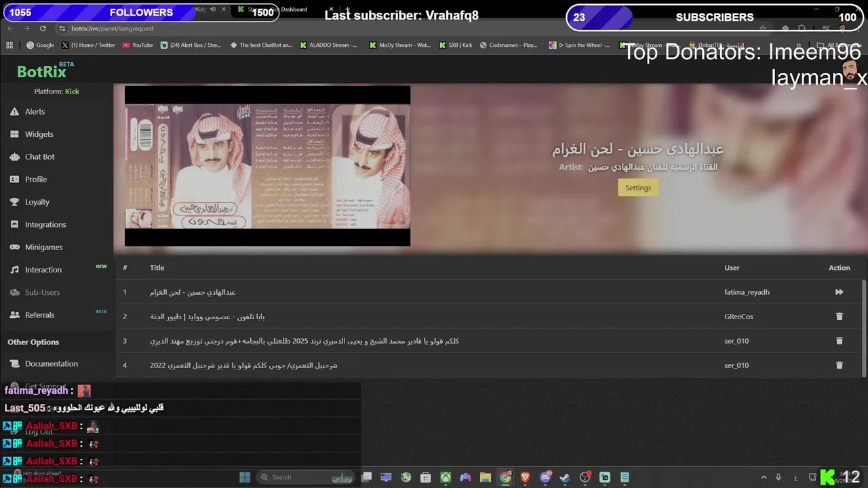Screen dimensions: 868x488
Task: Open the Google bookmark
Action: (x=40, y=45)
